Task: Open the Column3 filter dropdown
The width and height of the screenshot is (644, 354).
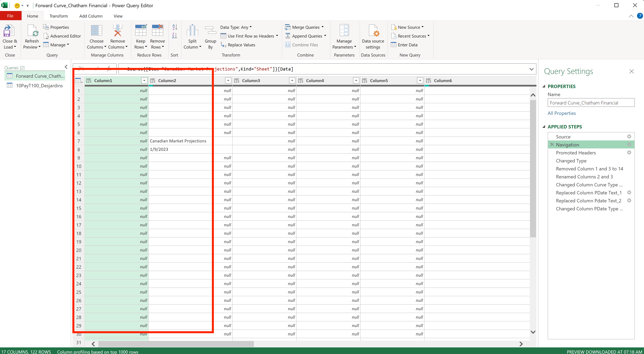Action: click(292, 81)
